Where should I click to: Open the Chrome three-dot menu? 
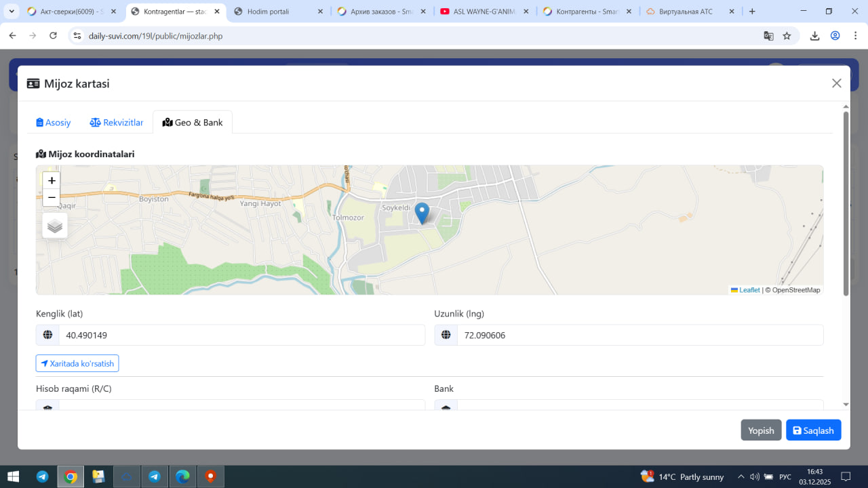tap(854, 36)
